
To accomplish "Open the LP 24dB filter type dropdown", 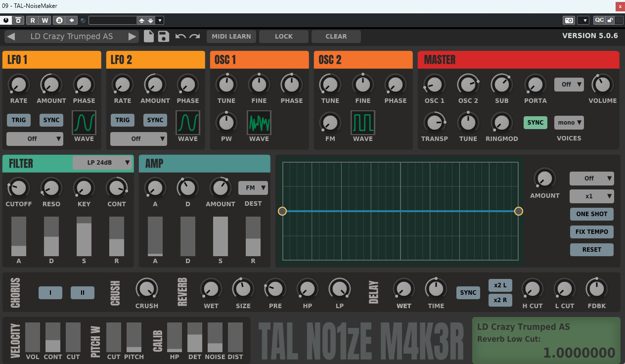I will click(x=102, y=163).
